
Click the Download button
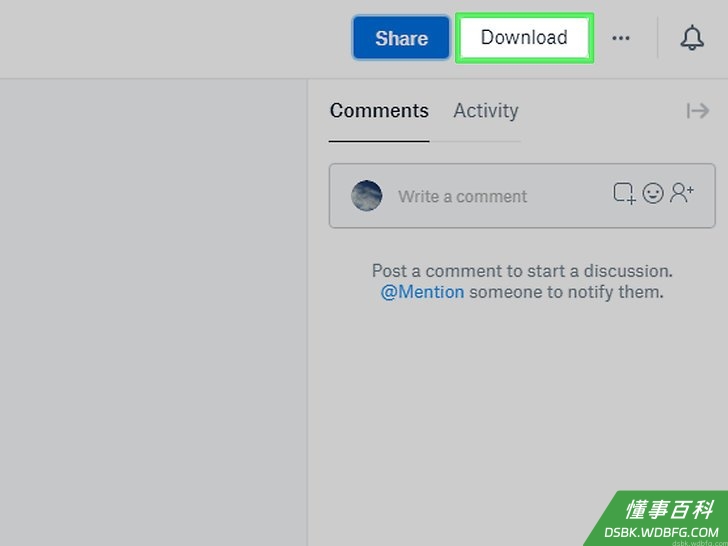pyautogui.click(x=524, y=38)
